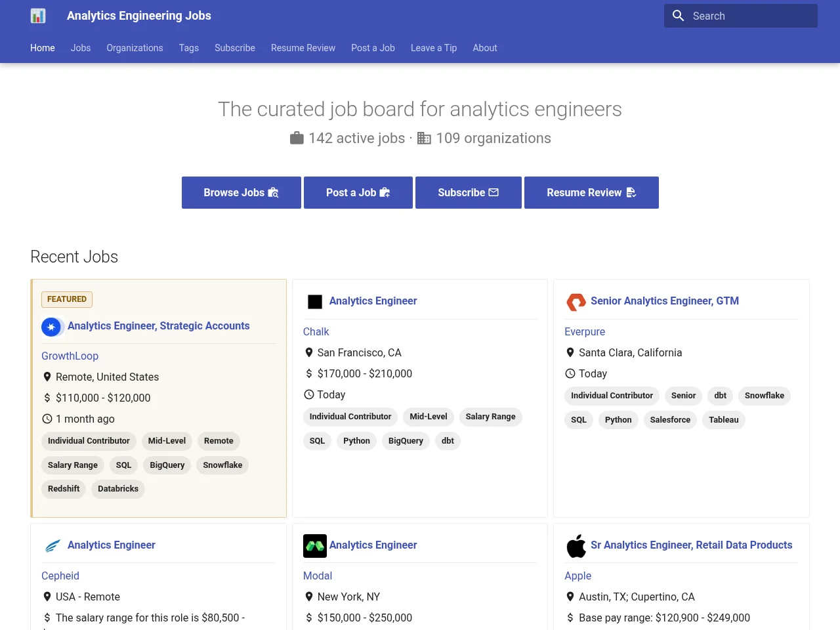Viewport: 840px width, 630px height.
Task: Click the briefcase active jobs icon
Action: point(297,138)
